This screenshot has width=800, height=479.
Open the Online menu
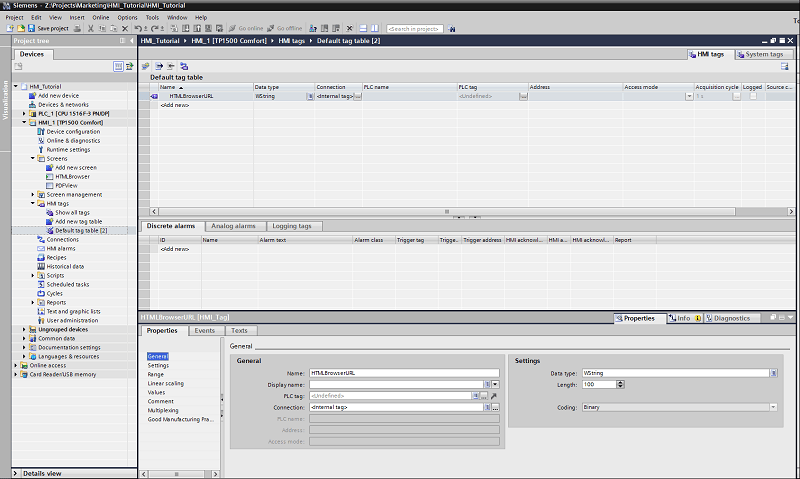click(x=101, y=17)
